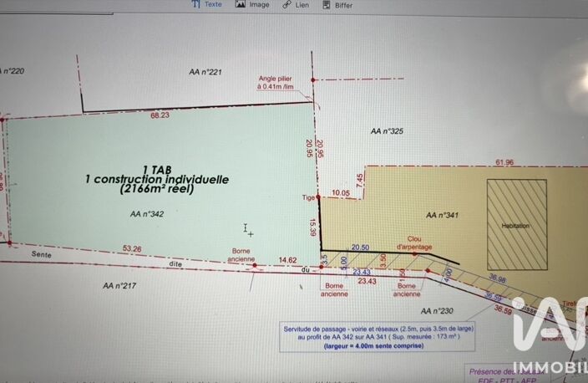
Task: Click the largeur = 4.00m sente comprise line
Action: tap(373, 346)
